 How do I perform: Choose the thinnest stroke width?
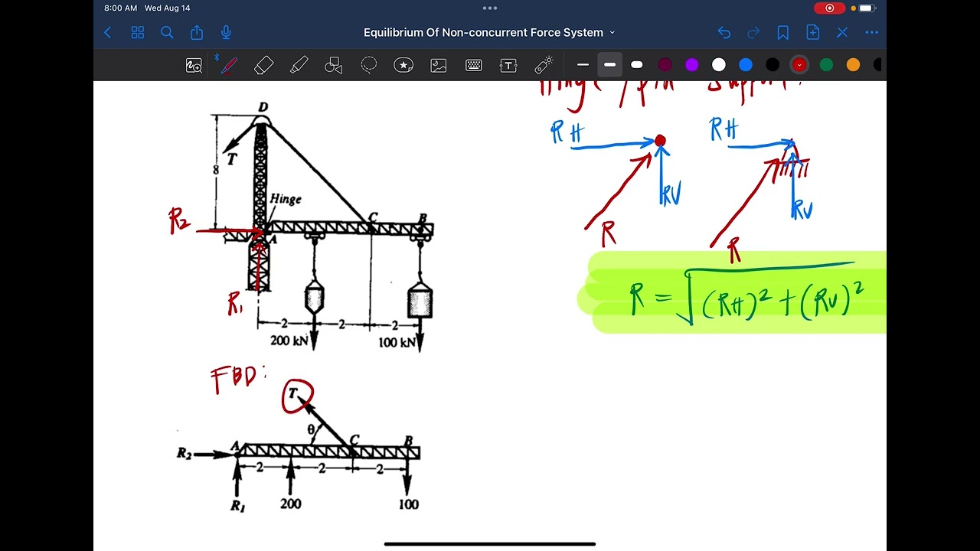583,65
